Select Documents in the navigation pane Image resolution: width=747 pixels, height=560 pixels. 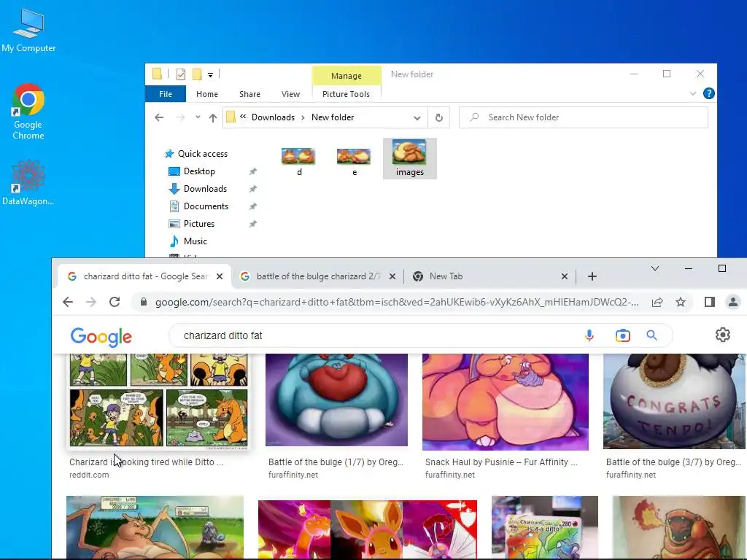[198, 206]
